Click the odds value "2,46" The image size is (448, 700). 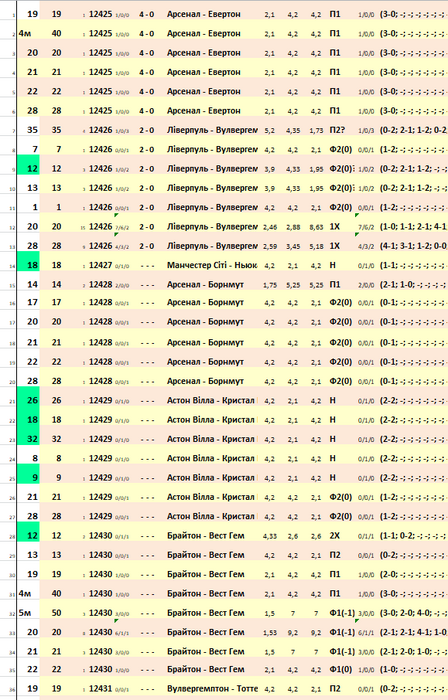point(269,227)
